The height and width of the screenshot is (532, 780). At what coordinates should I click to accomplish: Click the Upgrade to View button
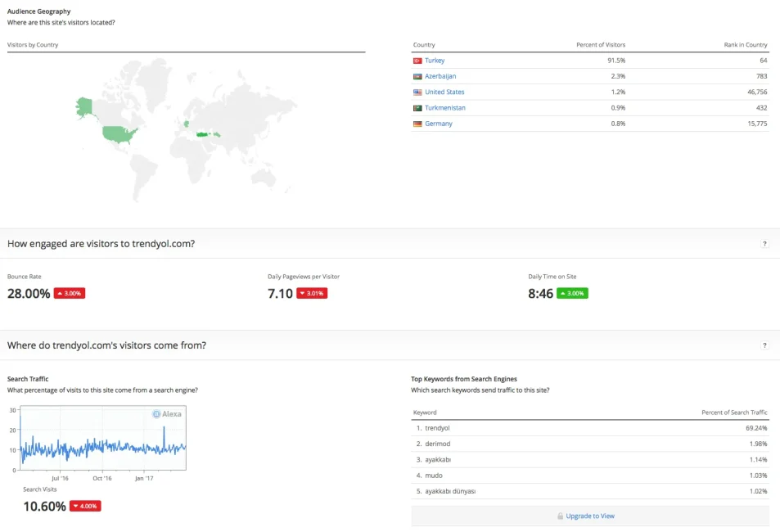click(x=590, y=516)
